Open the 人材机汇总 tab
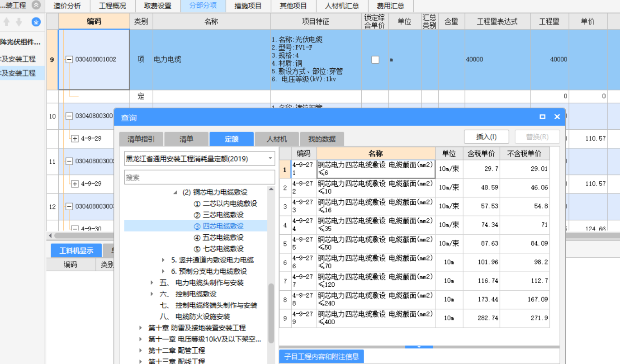620x364 pixels. [342, 6]
